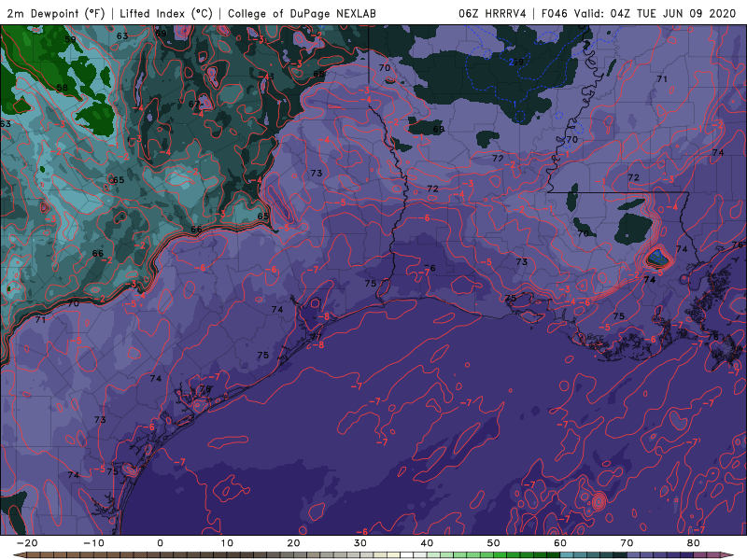This screenshot has width=747, height=560.
Task: Click the "Valid: 04Z TUE JUN 09 2020" text
Action: (655, 13)
